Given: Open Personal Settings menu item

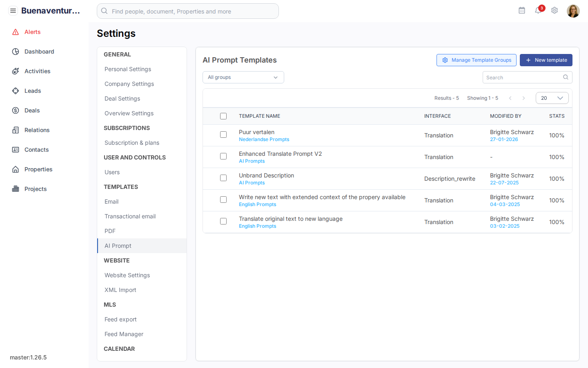Looking at the screenshot, I should pos(142,69).
